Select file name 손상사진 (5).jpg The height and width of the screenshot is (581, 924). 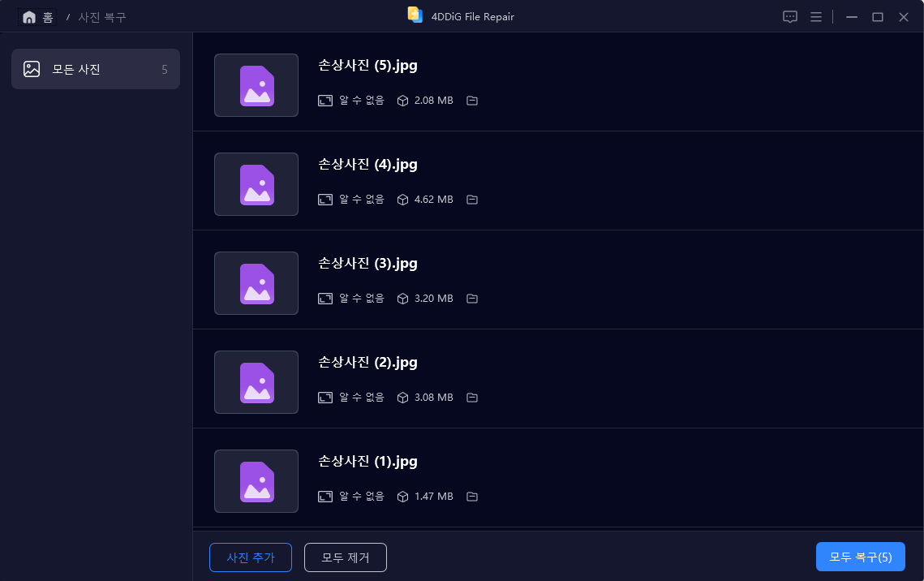tap(367, 66)
